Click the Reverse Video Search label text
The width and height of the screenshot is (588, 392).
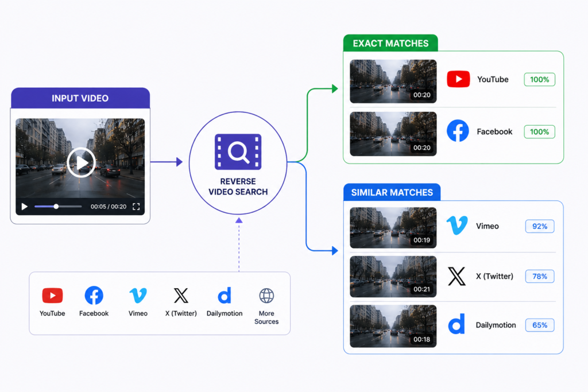point(238,187)
